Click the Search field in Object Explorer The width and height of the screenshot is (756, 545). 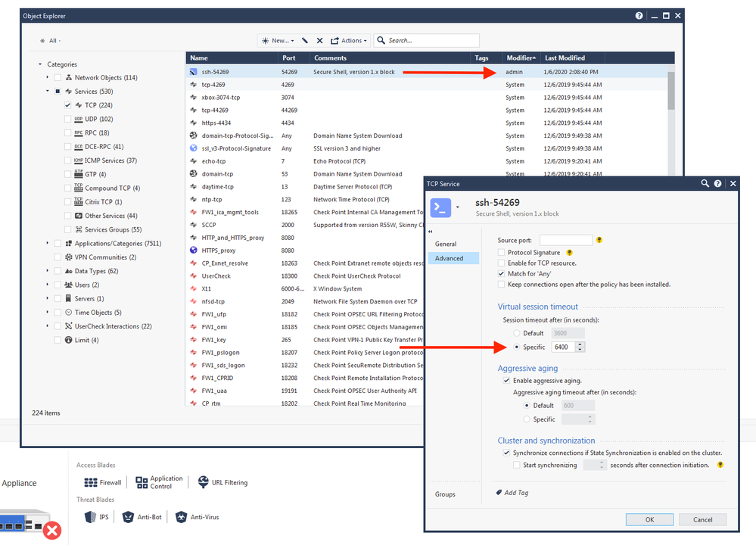[426, 41]
